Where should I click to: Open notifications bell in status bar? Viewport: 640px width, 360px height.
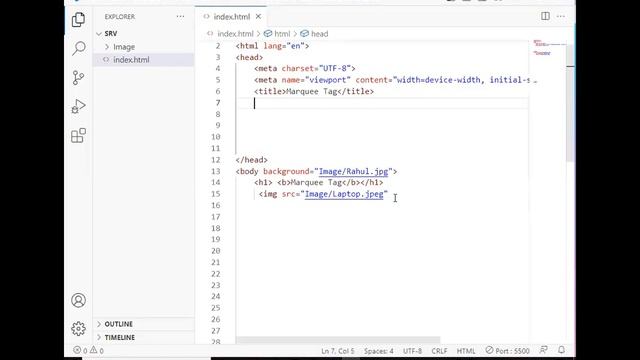562,350
